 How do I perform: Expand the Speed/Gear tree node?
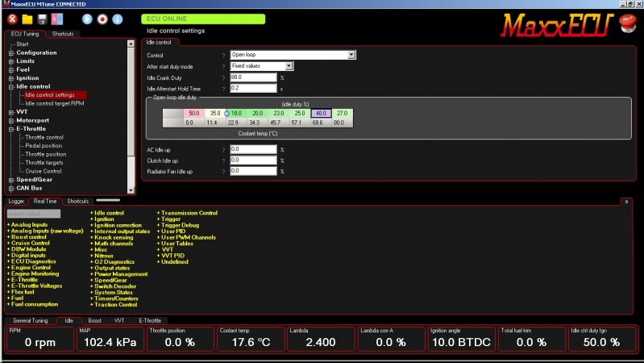[11, 180]
